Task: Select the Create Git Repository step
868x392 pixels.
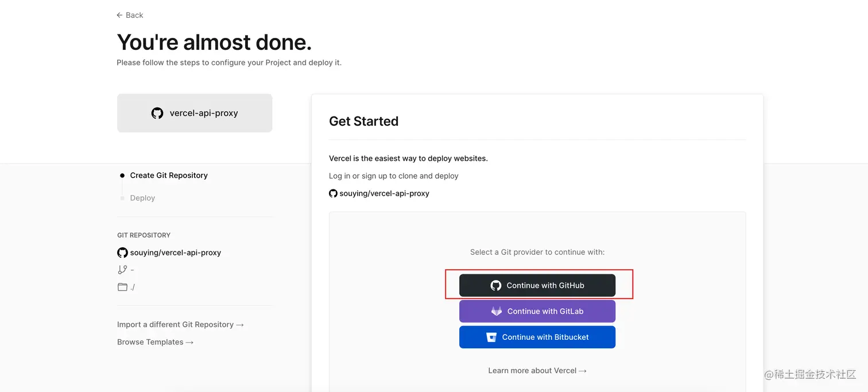Action: pos(169,175)
